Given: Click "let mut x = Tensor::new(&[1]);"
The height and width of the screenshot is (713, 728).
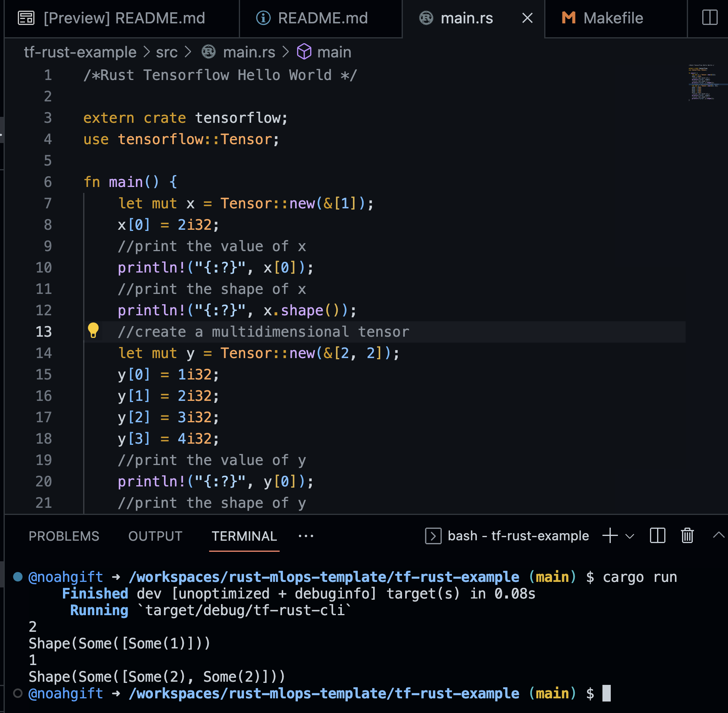Looking at the screenshot, I should [246, 204].
